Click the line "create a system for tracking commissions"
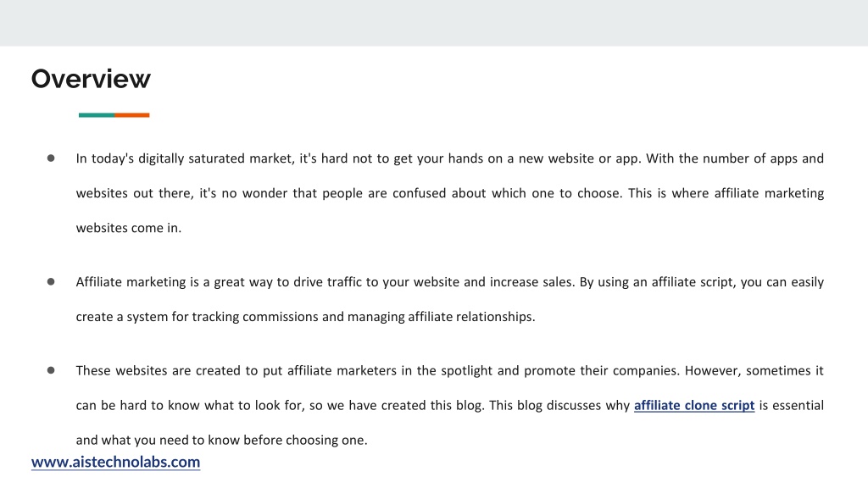Screen dimensions: 868x488 coord(305,317)
